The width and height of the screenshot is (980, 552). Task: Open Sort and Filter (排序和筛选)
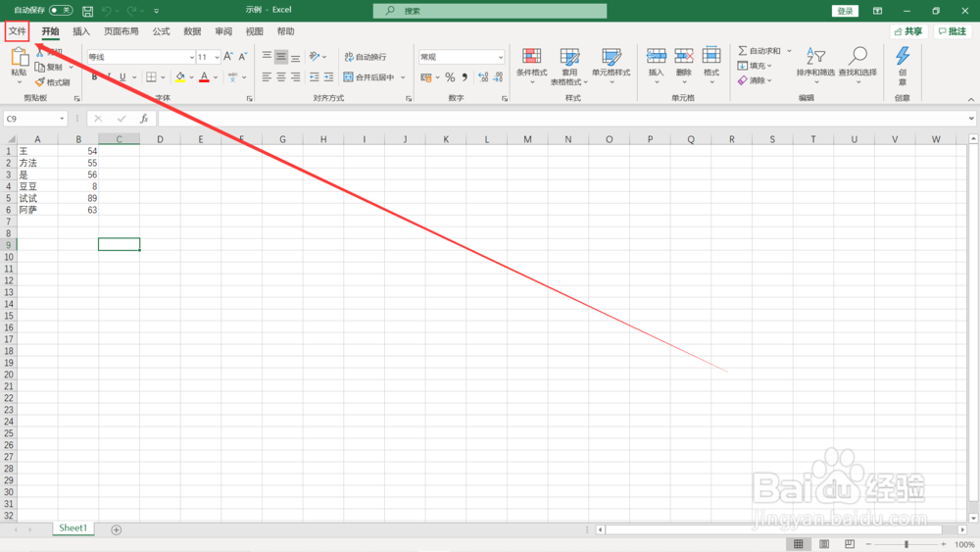[815, 65]
